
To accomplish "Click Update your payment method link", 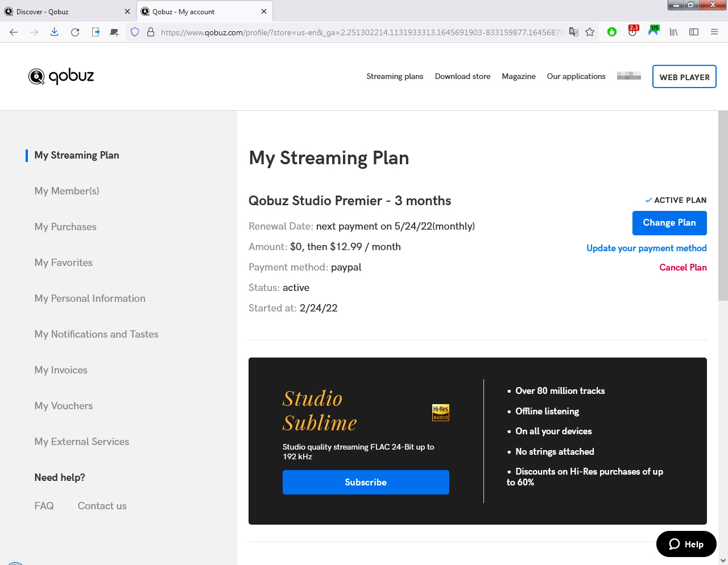I will click(647, 248).
